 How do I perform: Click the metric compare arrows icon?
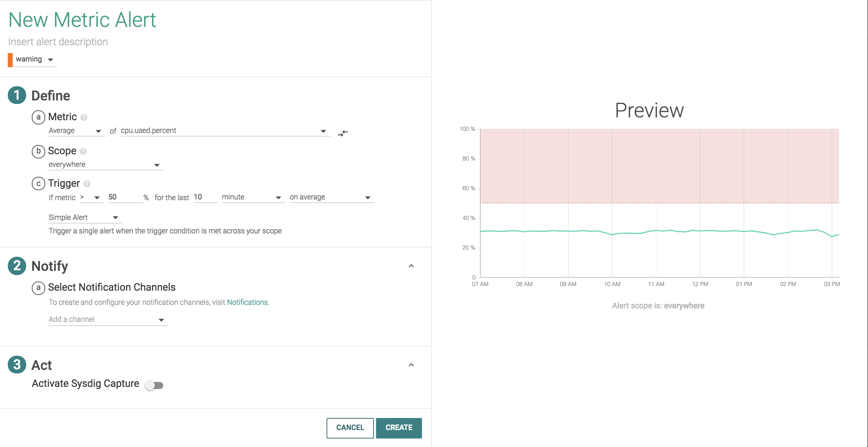tap(343, 133)
